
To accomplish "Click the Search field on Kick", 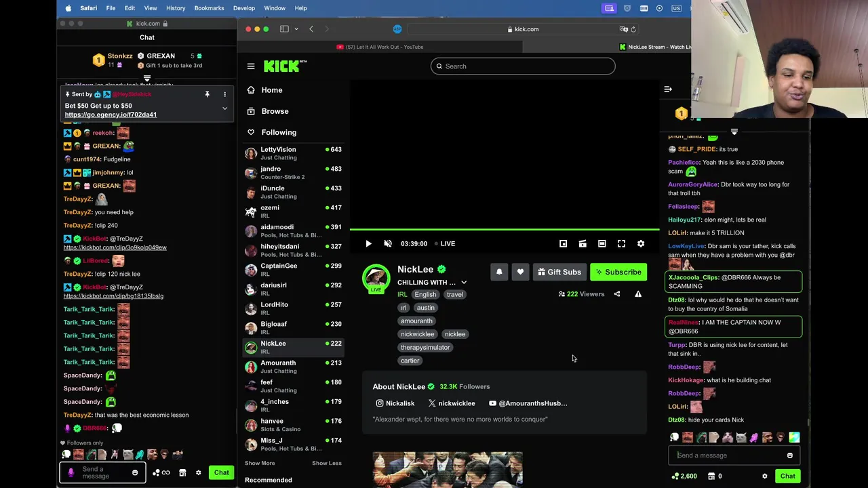I will [x=523, y=66].
